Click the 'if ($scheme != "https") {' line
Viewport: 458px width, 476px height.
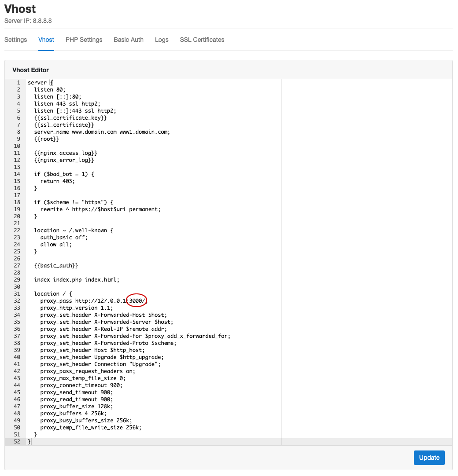click(73, 202)
